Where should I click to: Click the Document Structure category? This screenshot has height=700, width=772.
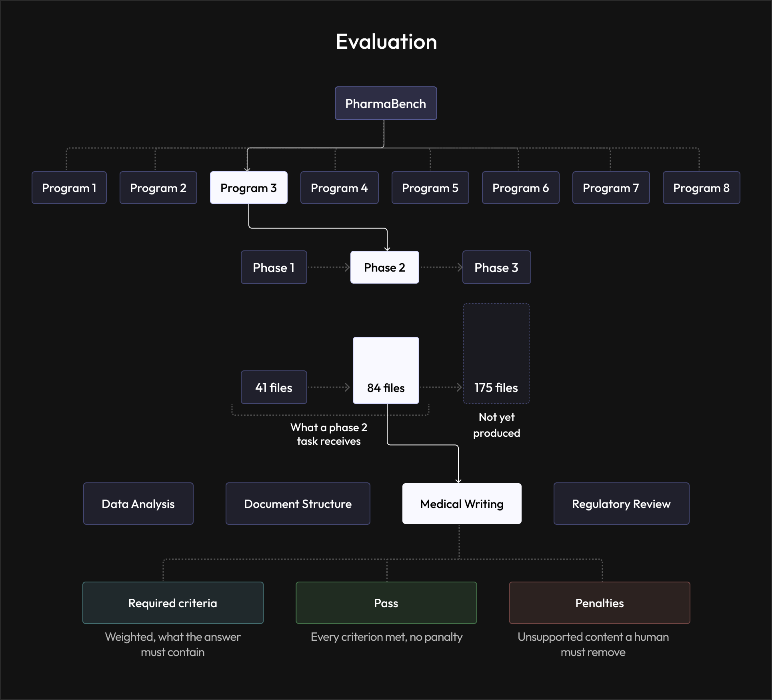[x=298, y=504]
